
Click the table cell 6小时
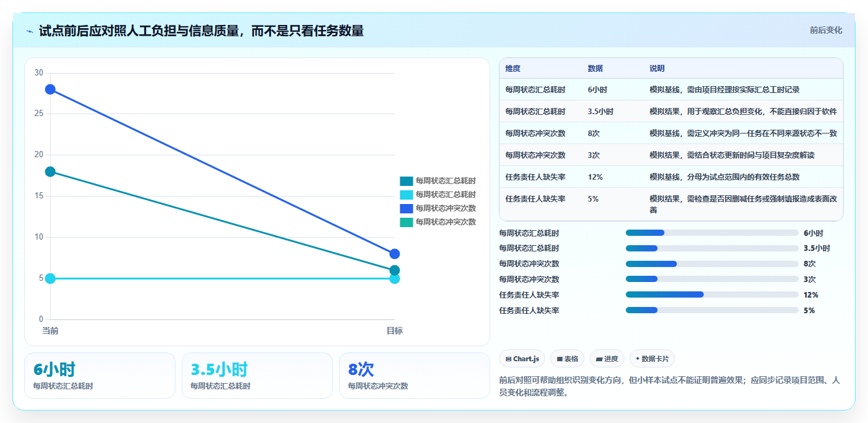pos(598,90)
